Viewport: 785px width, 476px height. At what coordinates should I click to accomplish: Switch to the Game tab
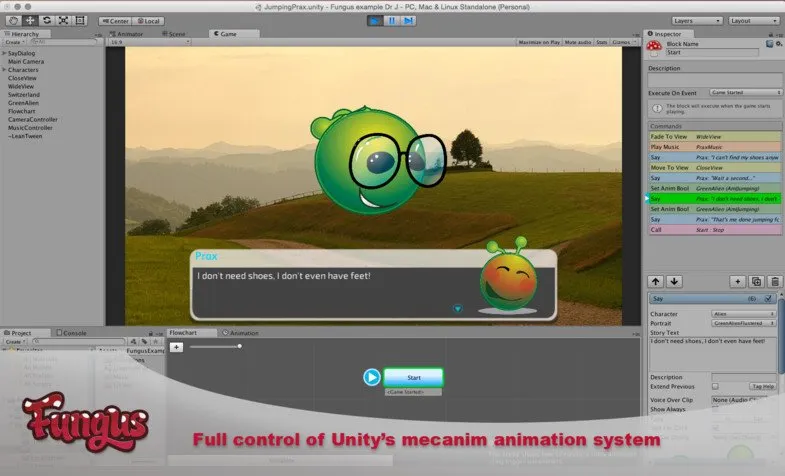tap(234, 34)
